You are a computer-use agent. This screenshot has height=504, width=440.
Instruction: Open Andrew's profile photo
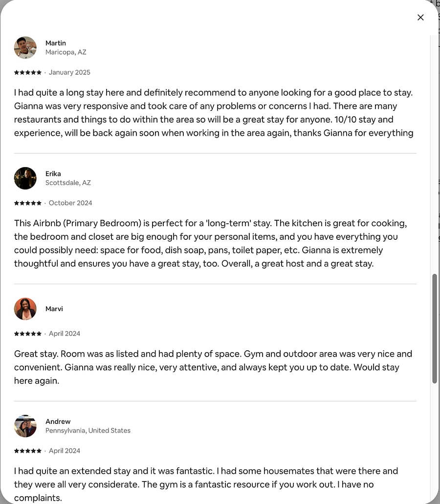click(25, 426)
